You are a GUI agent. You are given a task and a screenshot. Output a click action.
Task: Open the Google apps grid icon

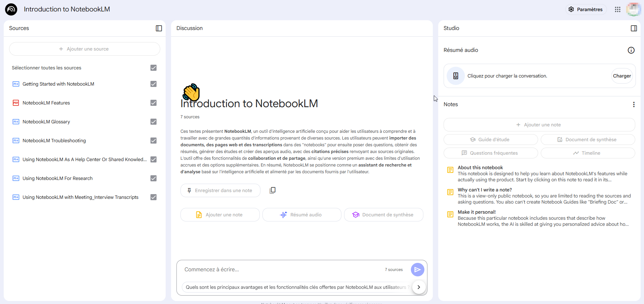[x=618, y=9]
